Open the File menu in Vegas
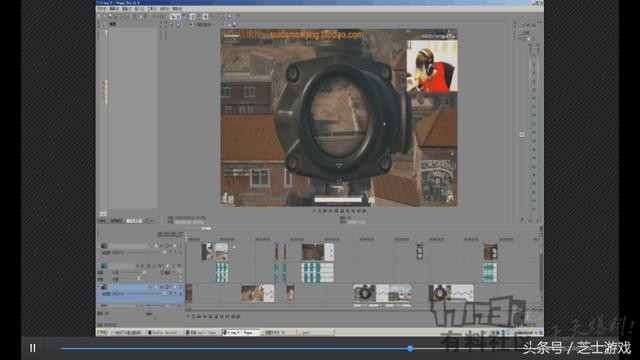 click(100, 9)
